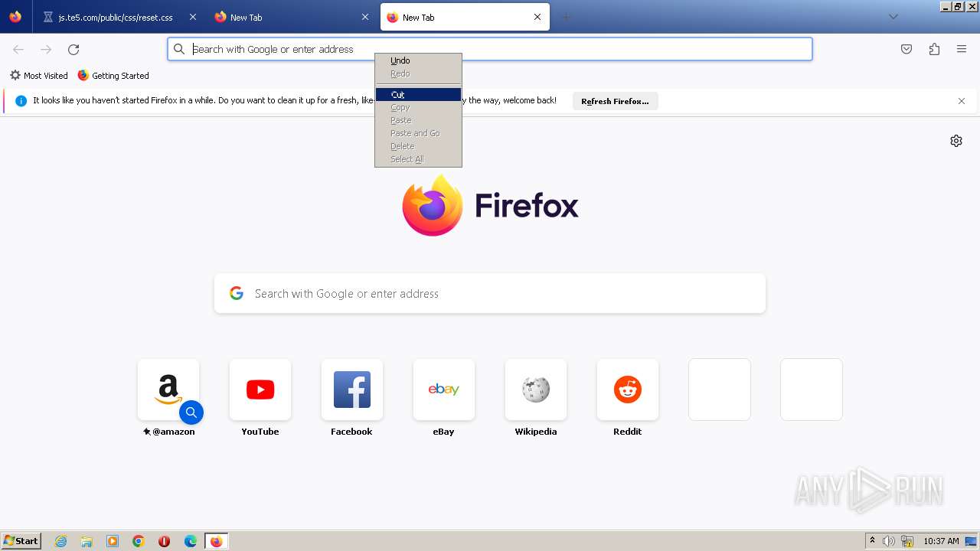Choose Copy in context menu

click(x=418, y=108)
